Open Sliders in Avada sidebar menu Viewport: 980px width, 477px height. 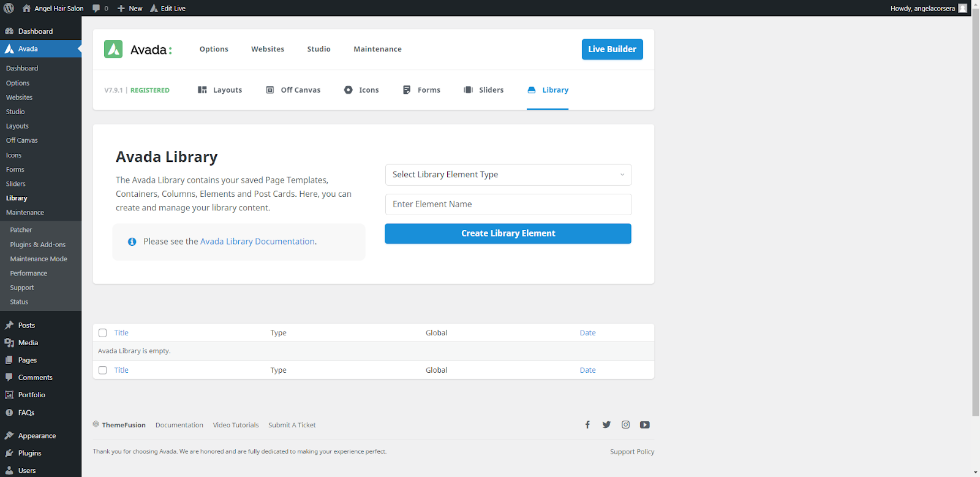click(x=16, y=184)
